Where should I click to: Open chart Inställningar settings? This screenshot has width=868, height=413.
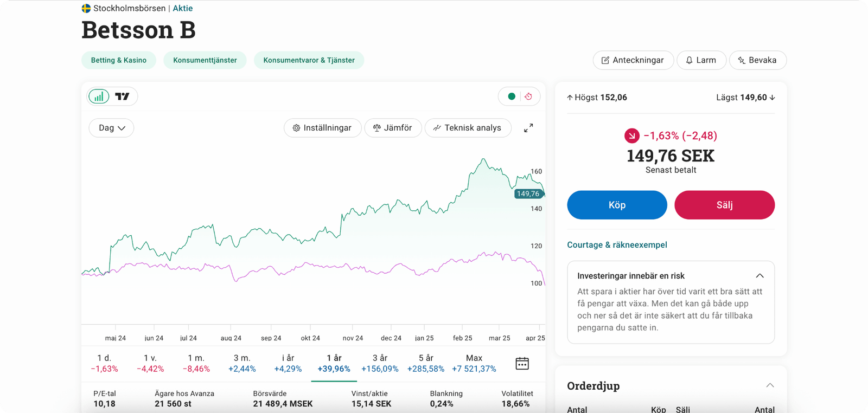point(322,128)
